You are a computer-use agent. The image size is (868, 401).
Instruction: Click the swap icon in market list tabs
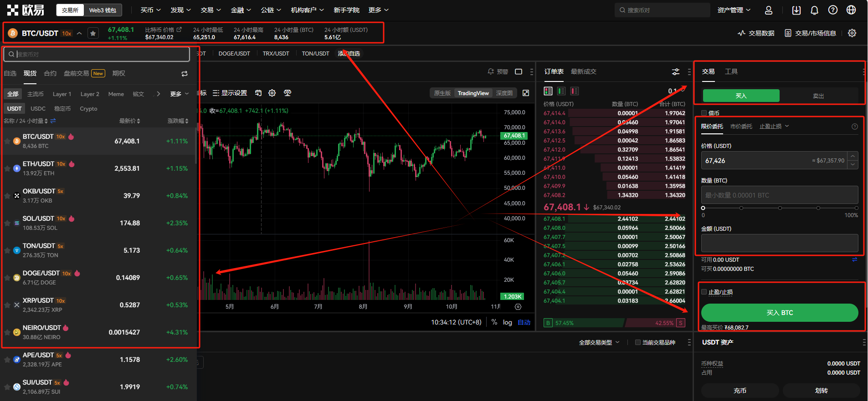pyautogui.click(x=185, y=74)
